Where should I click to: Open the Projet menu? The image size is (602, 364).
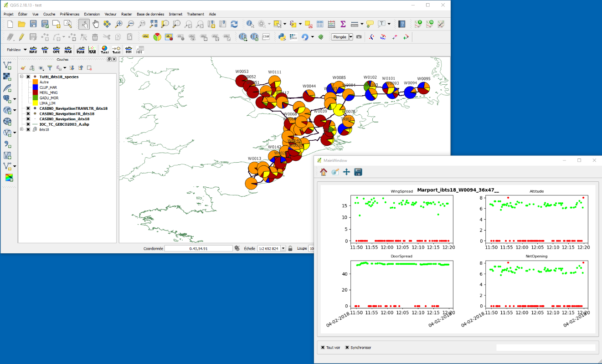coord(9,14)
